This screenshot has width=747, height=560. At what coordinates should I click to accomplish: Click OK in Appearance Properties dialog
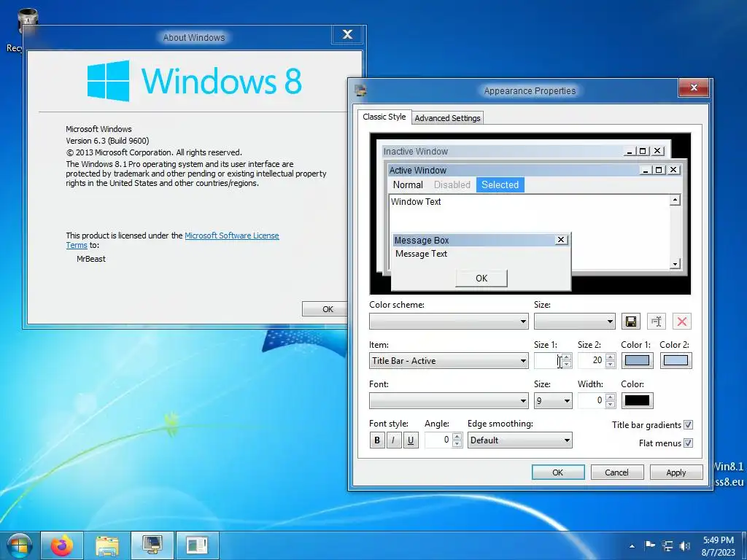click(558, 472)
